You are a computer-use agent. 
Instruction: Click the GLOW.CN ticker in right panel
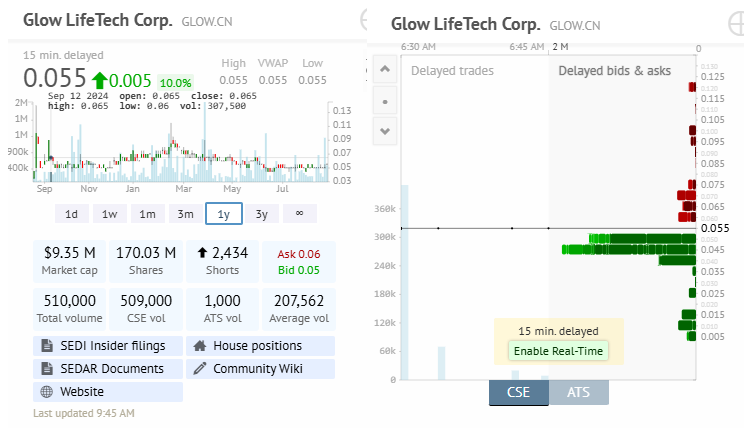coord(575,25)
